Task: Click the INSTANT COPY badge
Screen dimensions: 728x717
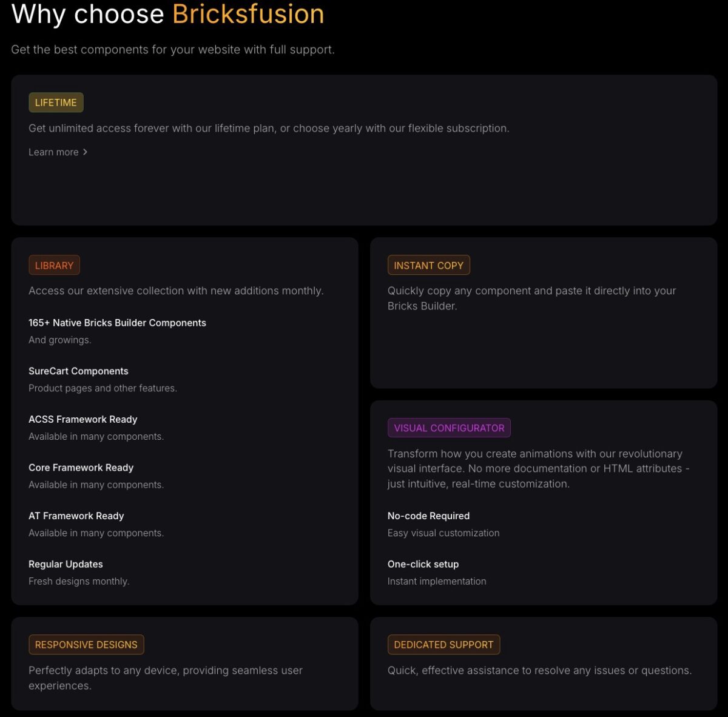Action: click(x=428, y=264)
